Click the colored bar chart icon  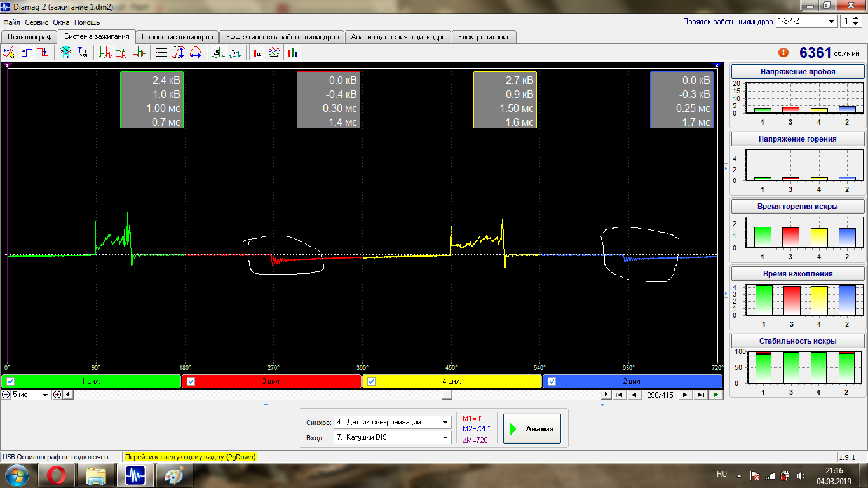(292, 53)
